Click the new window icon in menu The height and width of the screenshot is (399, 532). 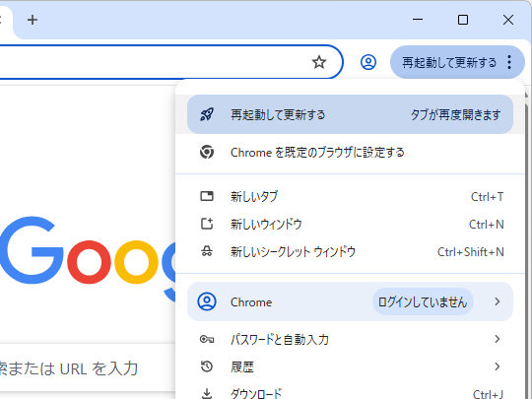pyautogui.click(x=207, y=224)
